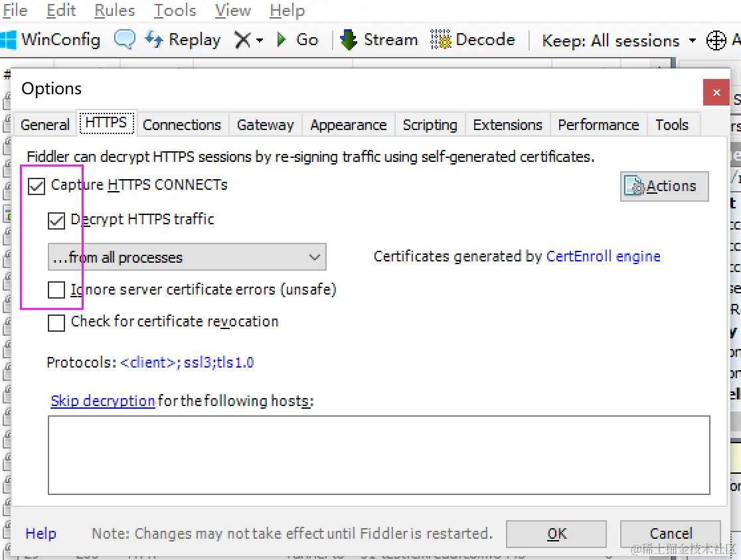Open the comment speech bubble icon

coord(125,39)
